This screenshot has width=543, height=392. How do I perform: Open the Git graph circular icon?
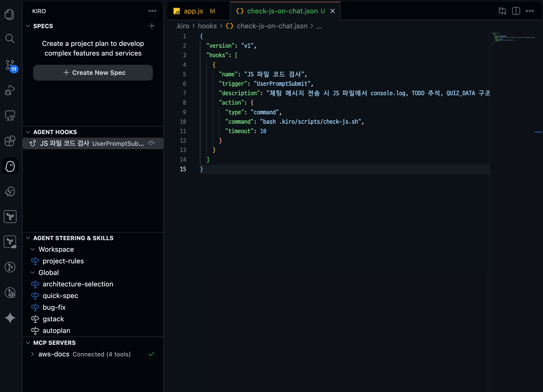coord(10,267)
